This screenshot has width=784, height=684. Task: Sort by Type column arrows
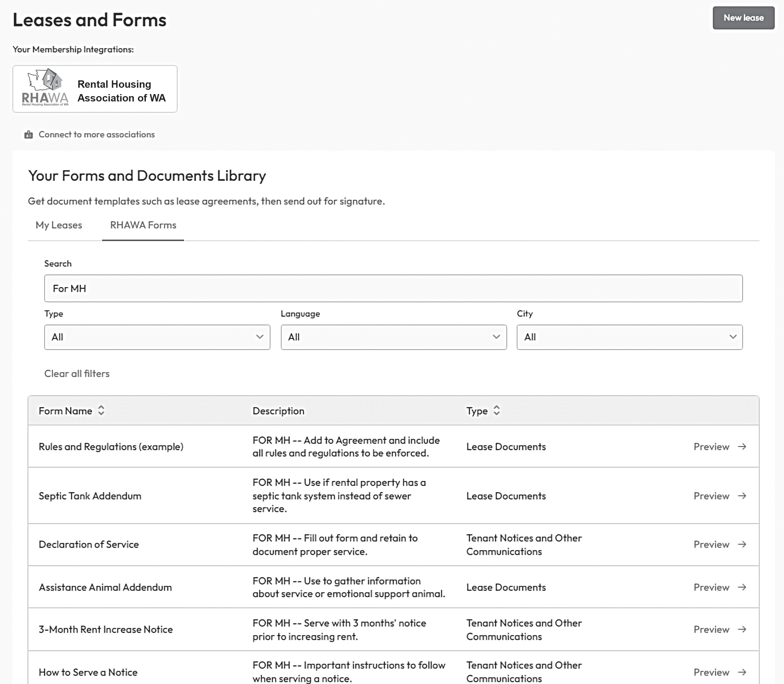pyautogui.click(x=496, y=410)
